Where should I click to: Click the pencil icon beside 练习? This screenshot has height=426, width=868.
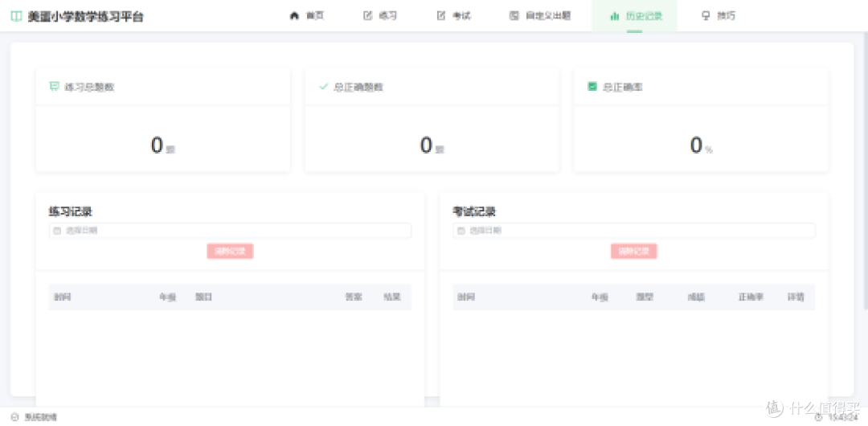point(367,15)
